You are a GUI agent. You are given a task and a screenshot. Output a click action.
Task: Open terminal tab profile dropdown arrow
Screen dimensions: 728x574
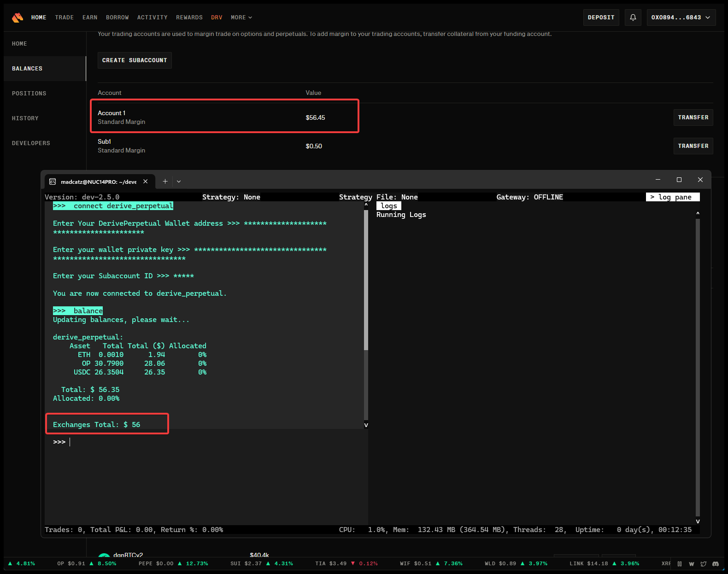(x=179, y=182)
